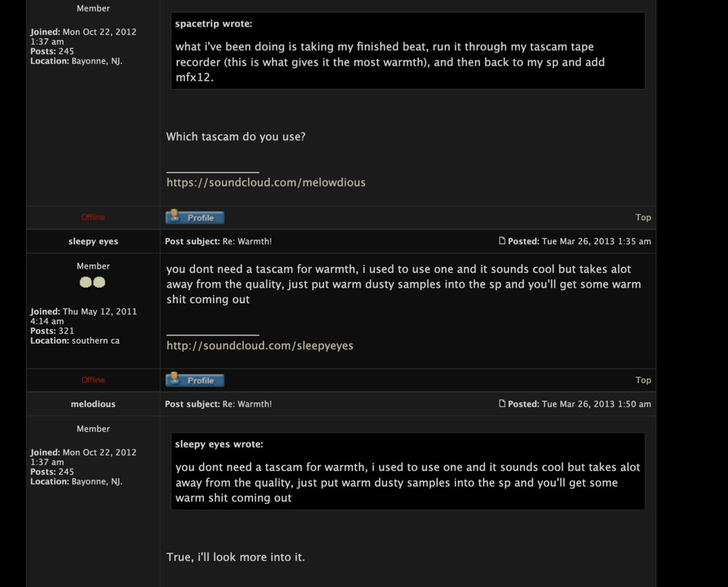Click the rank dots under sleepy eyes' Member title
Viewport: 728px width, 587px height.
[93, 282]
